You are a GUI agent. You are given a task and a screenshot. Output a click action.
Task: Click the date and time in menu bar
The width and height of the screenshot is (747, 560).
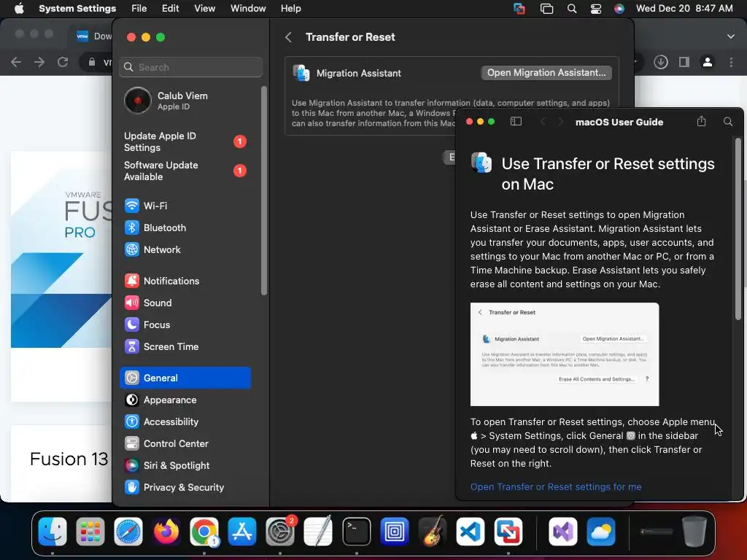684,9
